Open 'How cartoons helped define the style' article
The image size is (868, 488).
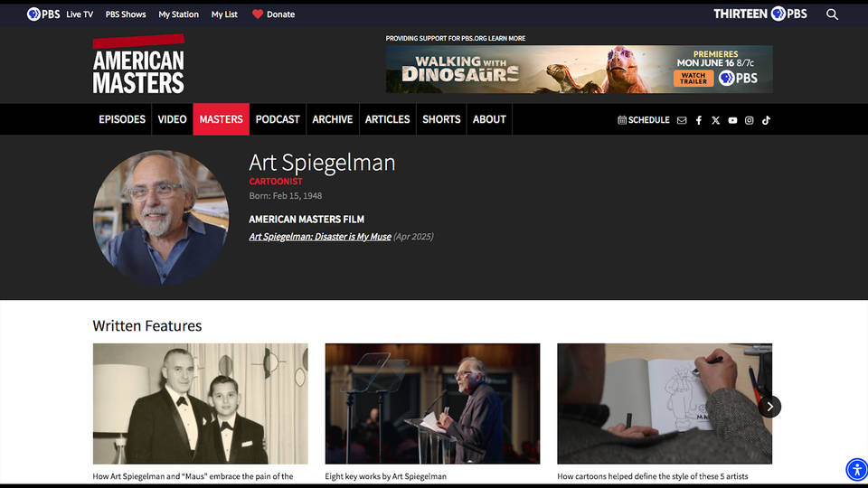(653, 476)
